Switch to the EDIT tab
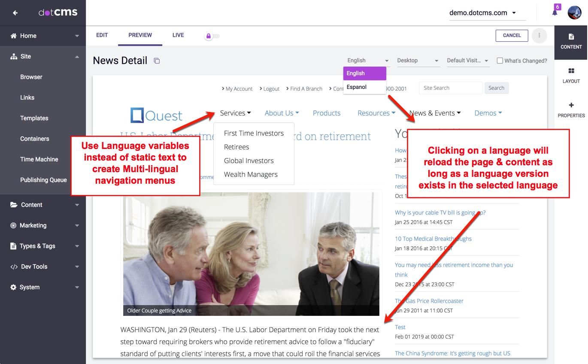Image resolution: width=588 pixels, height=364 pixels. coord(102,35)
